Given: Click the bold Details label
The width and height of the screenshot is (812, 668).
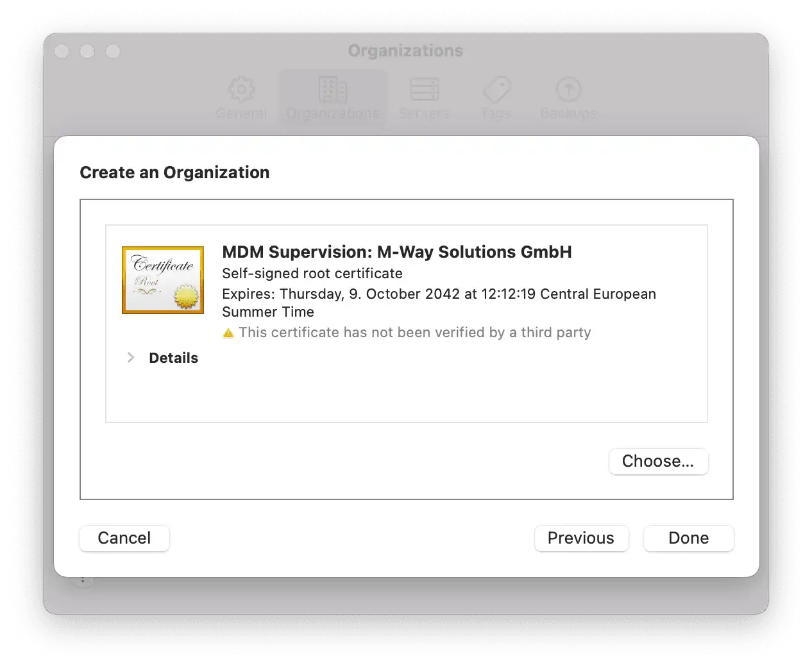Looking at the screenshot, I should (x=173, y=358).
